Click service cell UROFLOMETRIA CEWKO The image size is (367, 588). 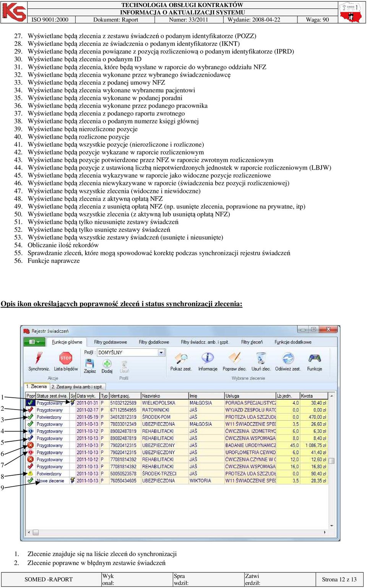(250, 452)
